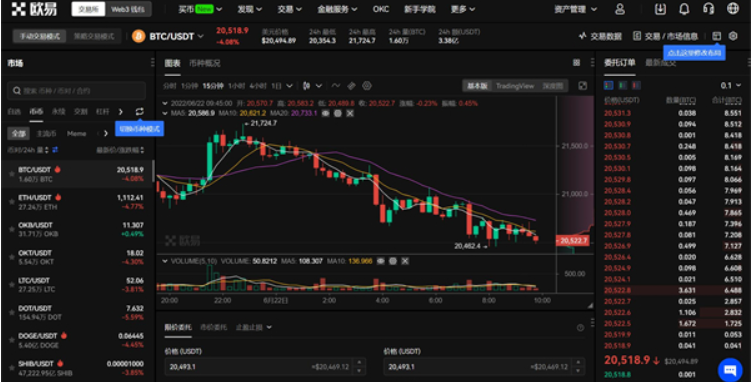The image size is (752, 382).
Task: Click the Web3 钱包 button
Action: pyautogui.click(x=128, y=9)
